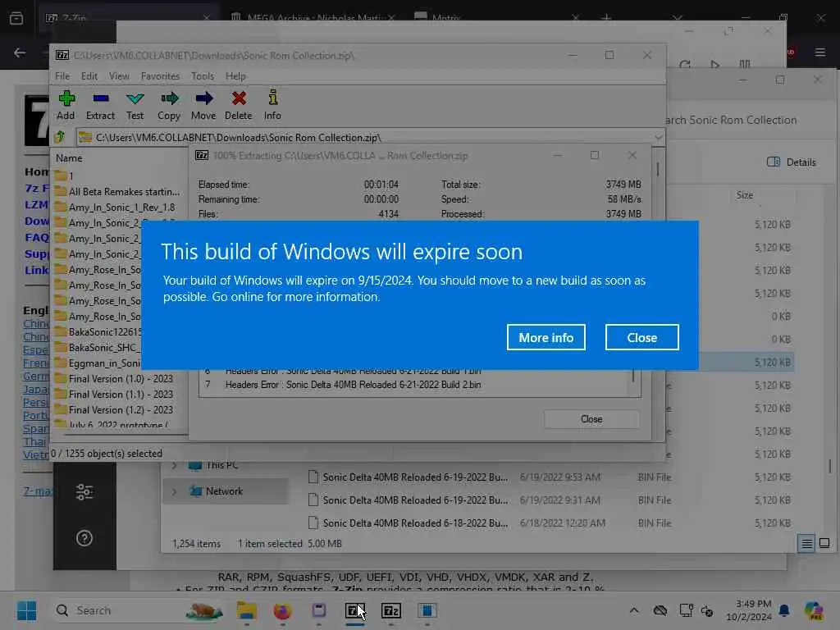The height and width of the screenshot is (630, 840).
Task: Click the settings sliders icon in dark sidebar
Action: (x=84, y=492)
